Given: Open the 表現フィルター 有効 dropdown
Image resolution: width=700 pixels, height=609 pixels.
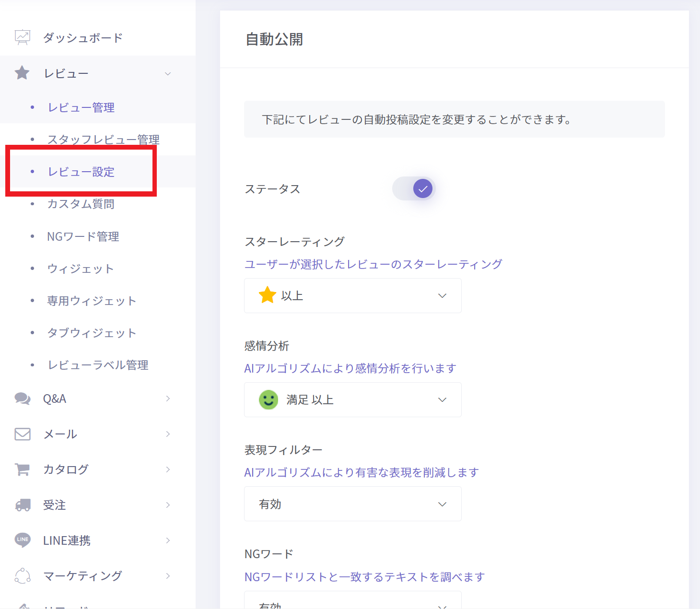Looking at the screenshot, I should (352, 504).
